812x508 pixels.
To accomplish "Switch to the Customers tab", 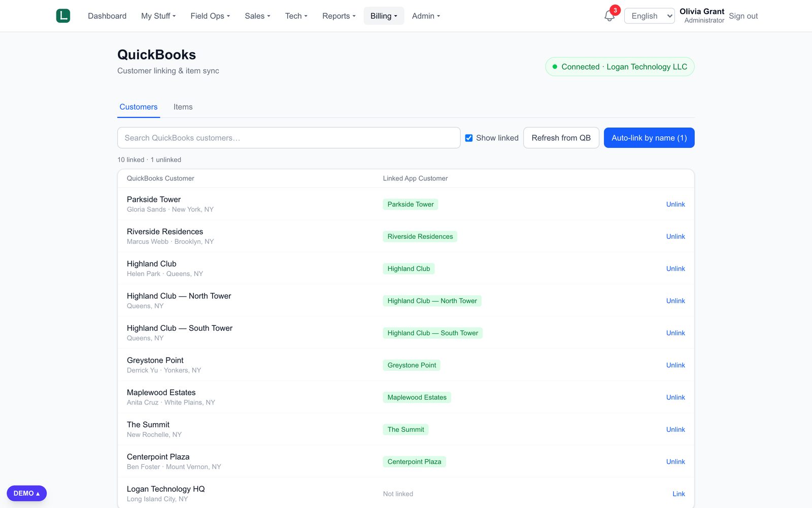I will [139, 107].
